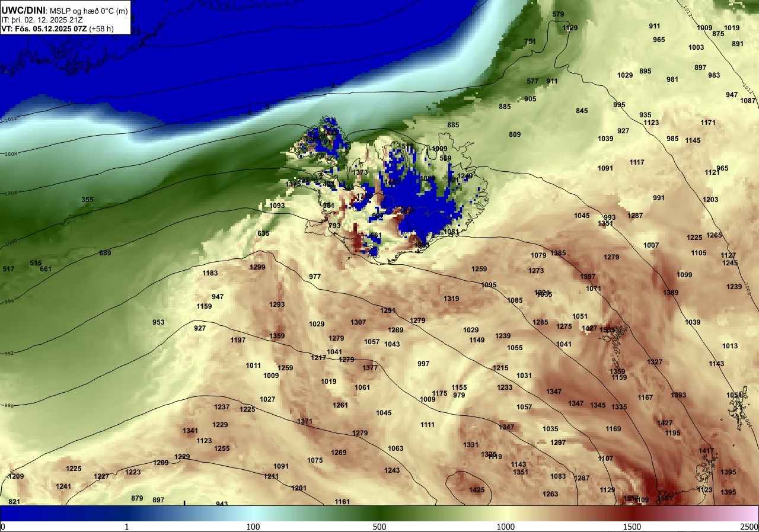Click the 2500 tick on the color scale
Screen dimensions: 759x532
click(749, 527)
